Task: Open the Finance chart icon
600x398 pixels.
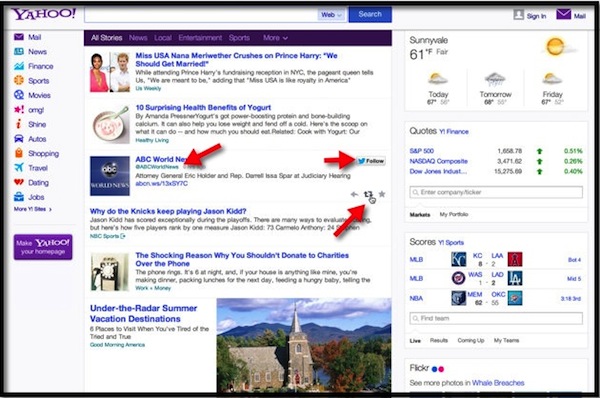Action: 19,66
